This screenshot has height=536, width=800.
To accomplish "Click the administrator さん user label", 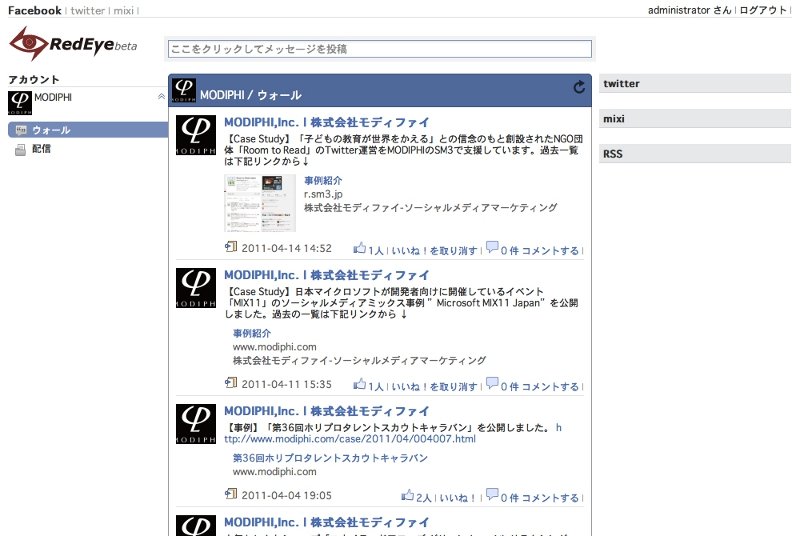I will [689, 10].
